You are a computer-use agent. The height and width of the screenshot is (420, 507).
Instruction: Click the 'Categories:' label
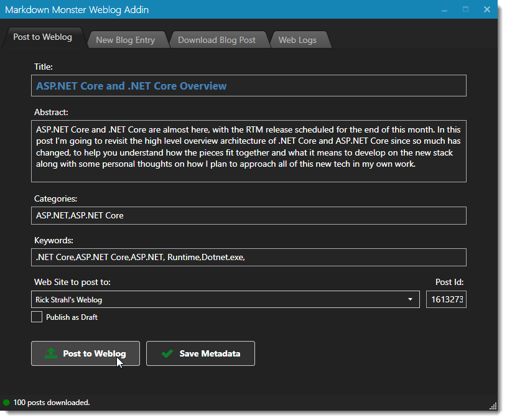(x=55, y=198)
